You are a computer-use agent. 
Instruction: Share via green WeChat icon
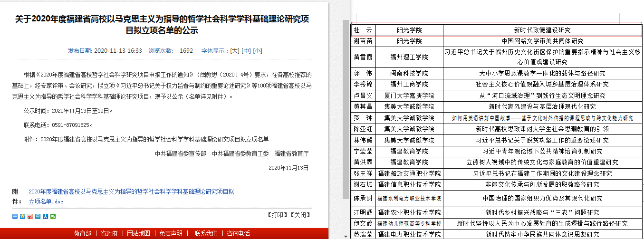[x=53, y=217]
